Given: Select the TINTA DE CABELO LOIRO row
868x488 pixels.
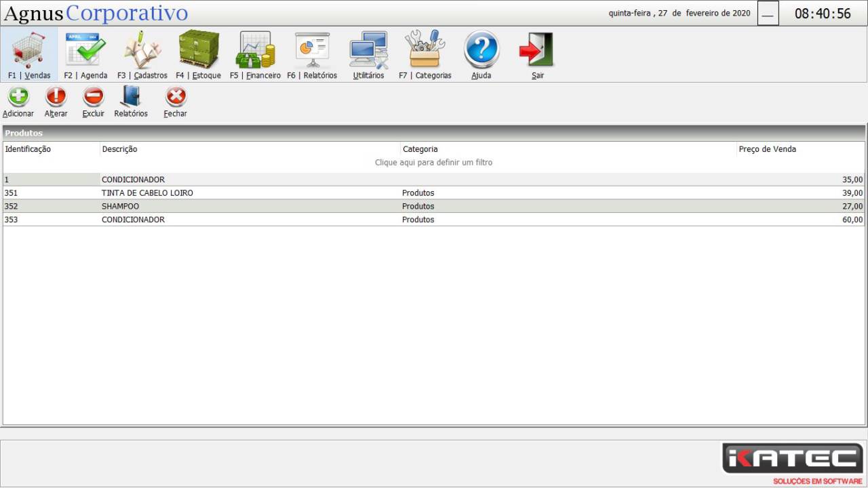Looking at the screenshot, I should pyautogui.click(x=147, y=193).
